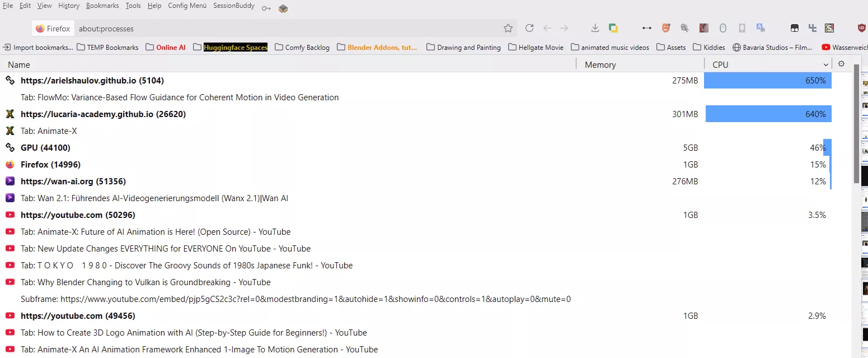
Task: Go forward using the right arrow
Action: [564, 28]
